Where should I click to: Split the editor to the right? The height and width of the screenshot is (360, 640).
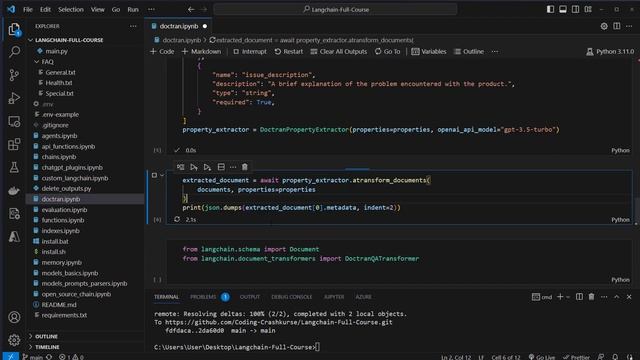pos(617,26)
